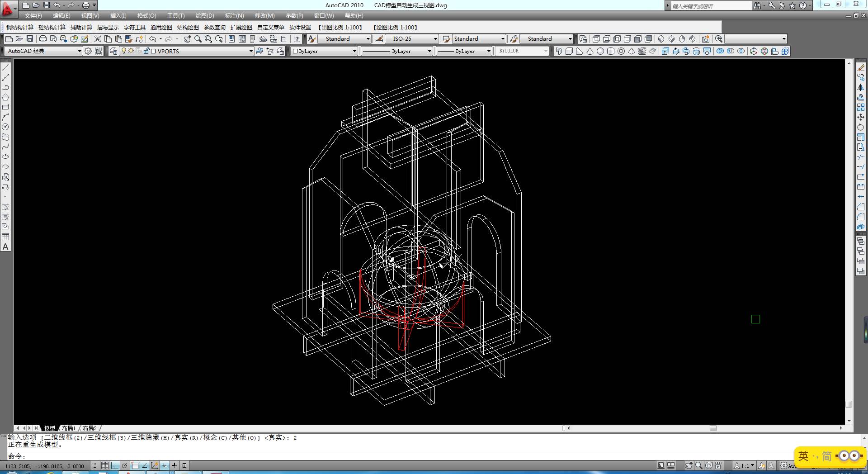Select the Move modify tool
This screenshot has width=868, height=474.
pos(861,117)
